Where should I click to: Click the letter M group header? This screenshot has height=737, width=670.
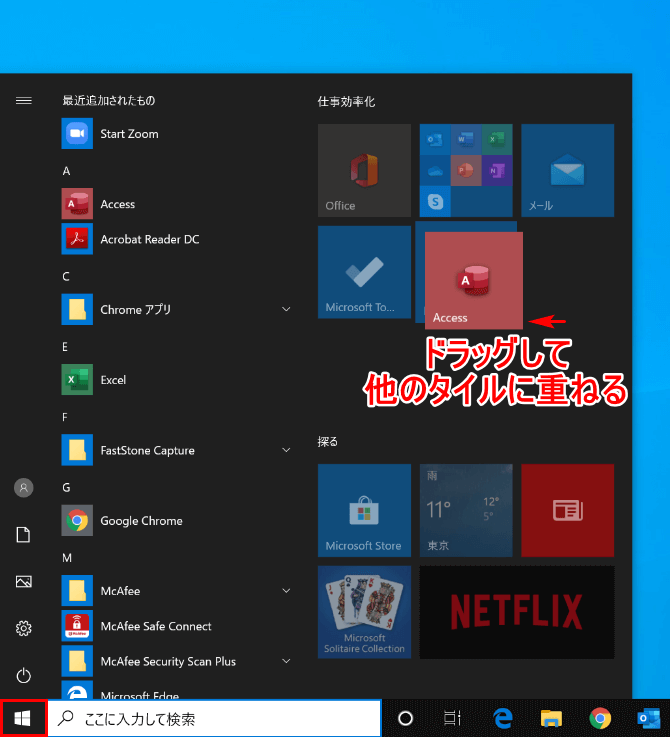[67, 558]
